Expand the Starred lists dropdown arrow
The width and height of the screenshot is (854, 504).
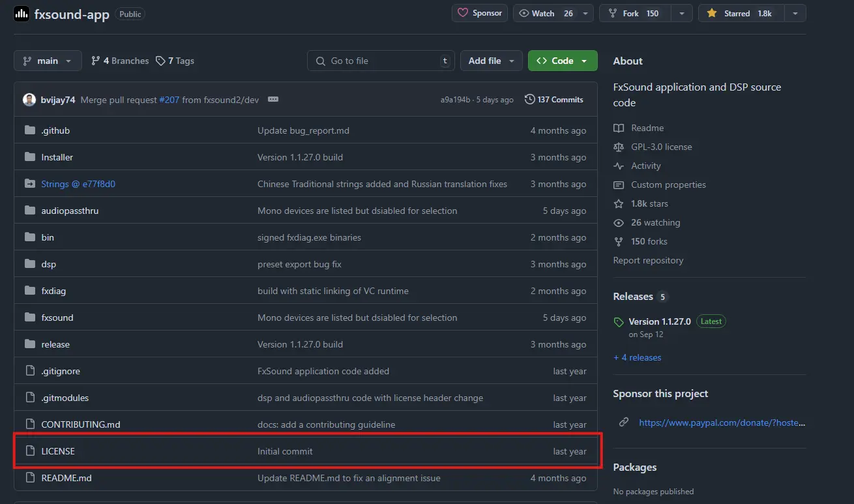tap(795, 13)
